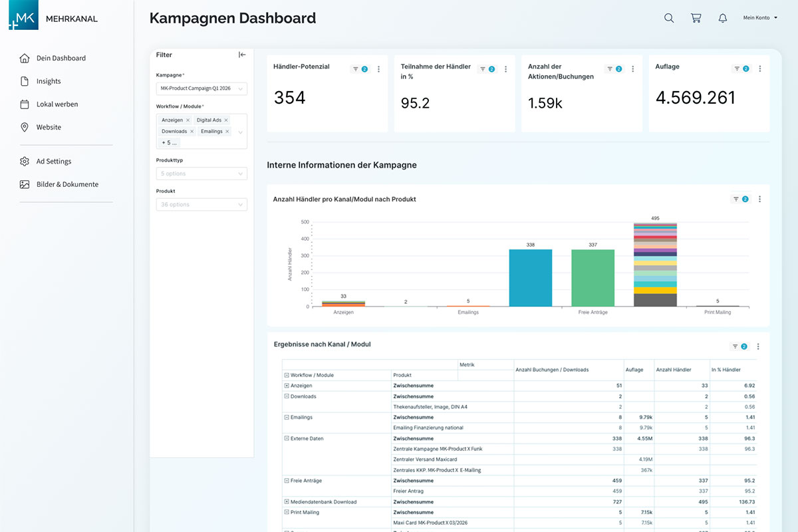Image resolution: width=798 pixels, height=532 pixels.
Task: Open kebab menu of Ergebnisse nach Kanal table
Action: point(758,346)
